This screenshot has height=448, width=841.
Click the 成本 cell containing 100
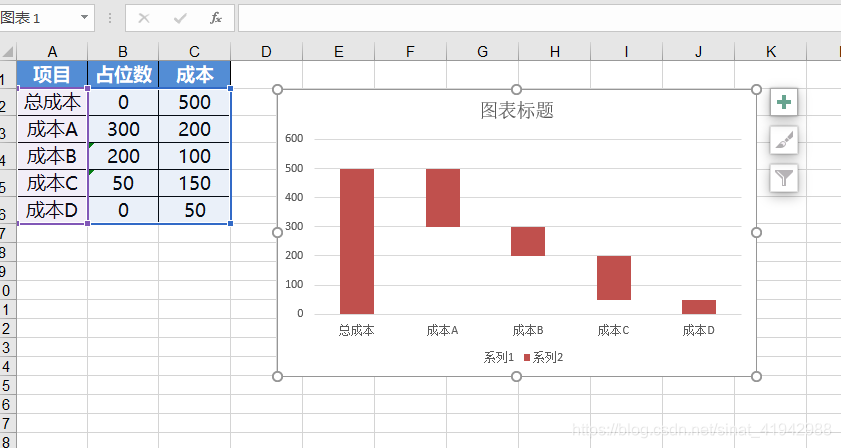point(194,156)
